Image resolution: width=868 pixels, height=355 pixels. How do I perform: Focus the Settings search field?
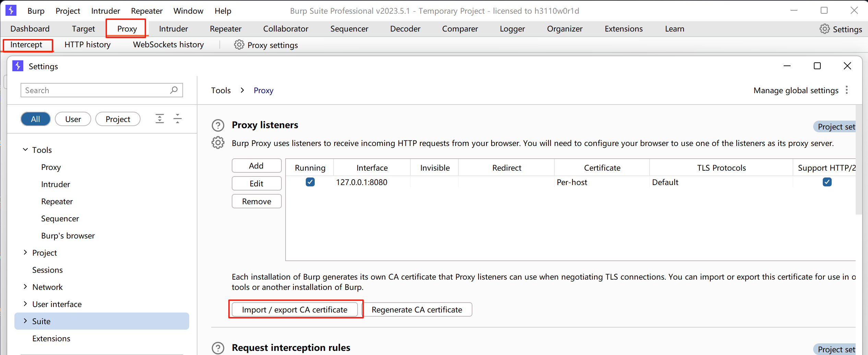101,90
